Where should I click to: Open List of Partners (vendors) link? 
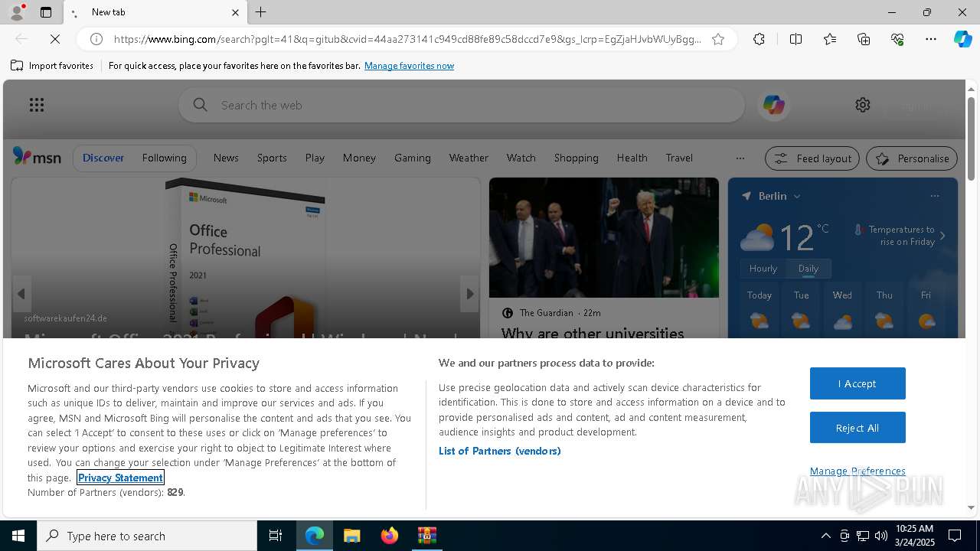(500, 451)
